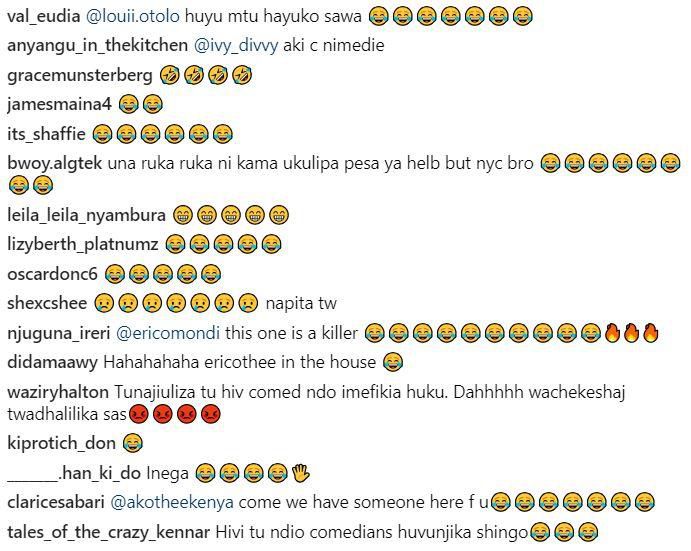Image resolution: width=691 pixels, height=551 pixels.
Task: Open val_eudia's profile username
Action: pos(44,16)
